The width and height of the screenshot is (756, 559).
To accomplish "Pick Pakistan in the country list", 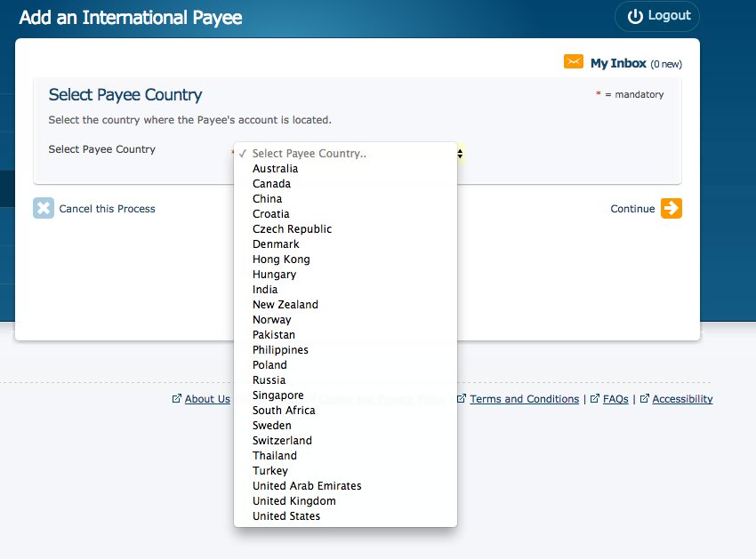I will coord(345,334).
